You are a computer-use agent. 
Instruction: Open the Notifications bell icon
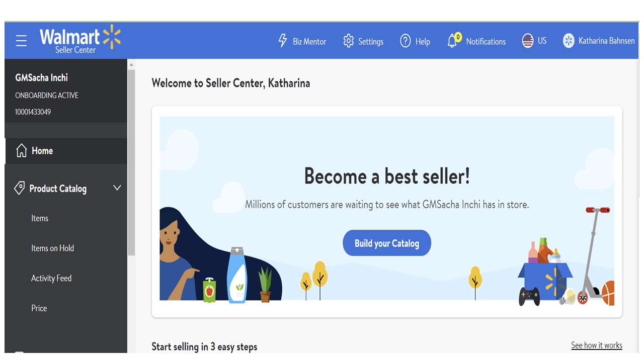click(453, 41)
